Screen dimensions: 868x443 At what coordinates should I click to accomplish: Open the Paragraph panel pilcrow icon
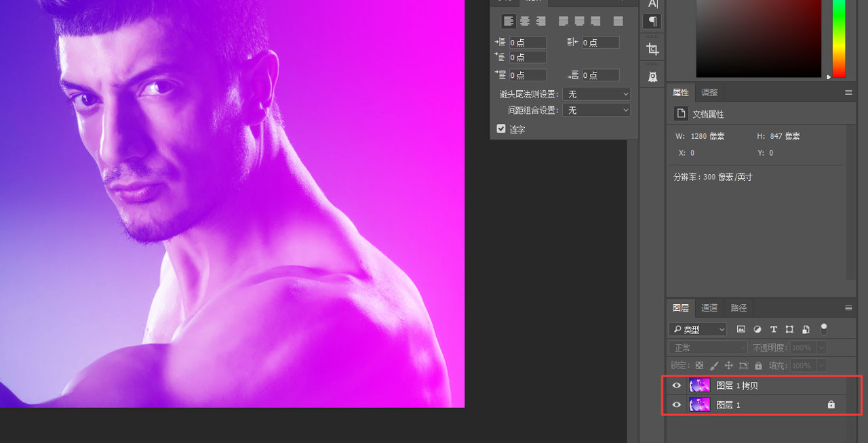[x=652, y=22]
